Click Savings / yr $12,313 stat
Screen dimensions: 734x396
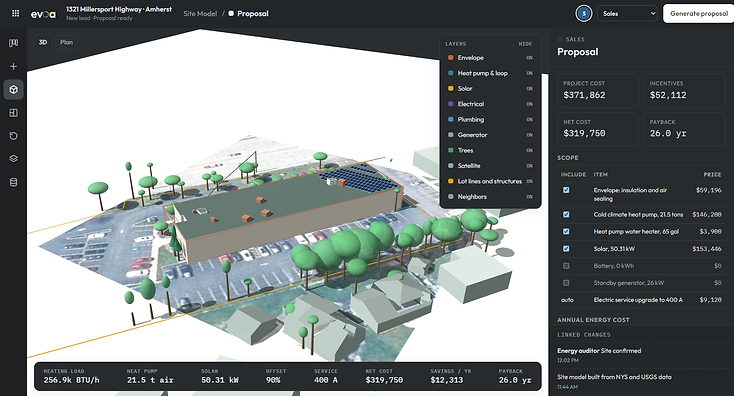(x=451, y=376)
